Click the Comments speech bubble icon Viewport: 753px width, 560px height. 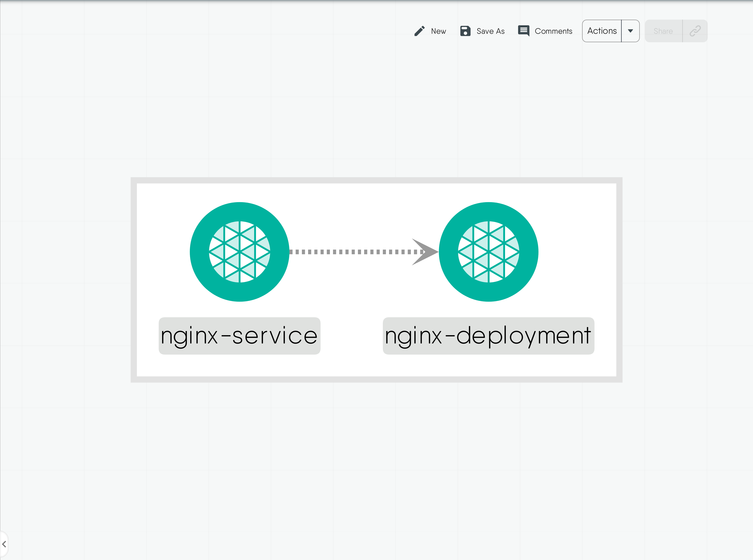click(x=523, y=31)
